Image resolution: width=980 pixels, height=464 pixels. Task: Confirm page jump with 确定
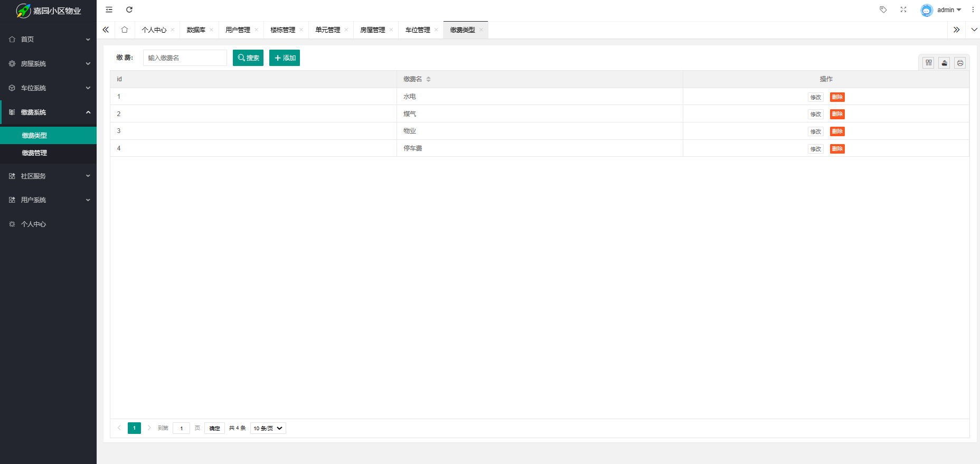click(214, 428)
